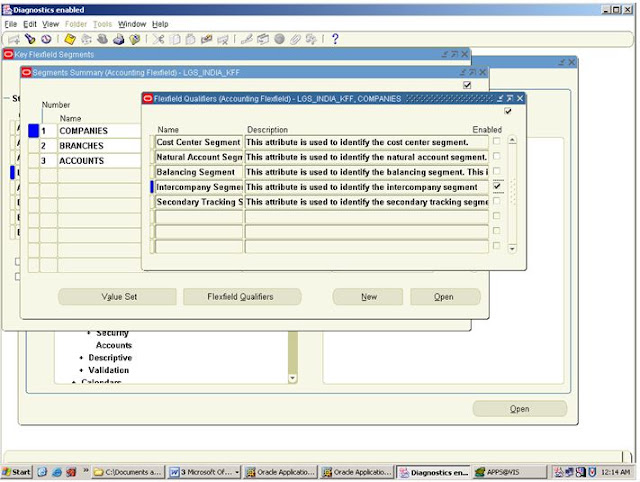This screenshot has height=482, width=640.
Task: Toggle checkbox at top right of Segments Summary window
Action: click(x=467, y=85)
